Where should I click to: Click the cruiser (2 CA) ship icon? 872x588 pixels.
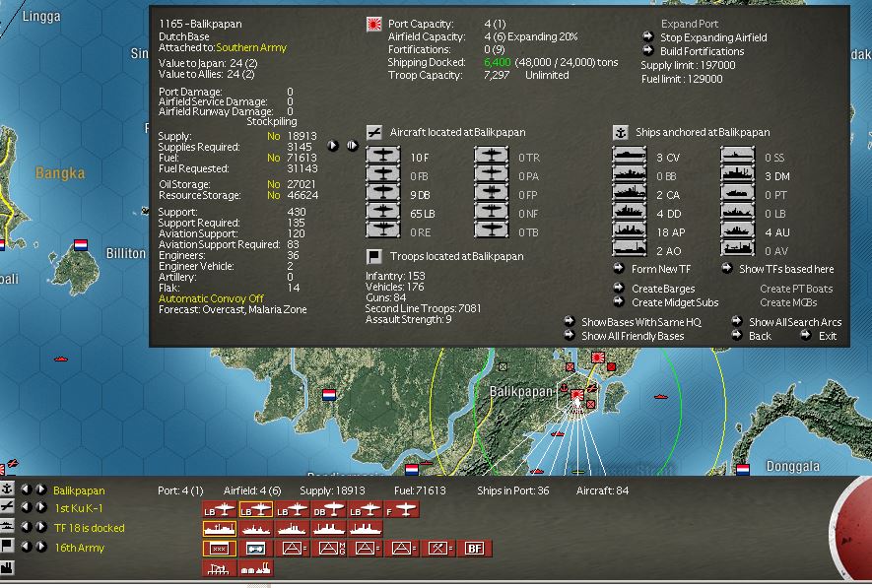pos(629,193)
